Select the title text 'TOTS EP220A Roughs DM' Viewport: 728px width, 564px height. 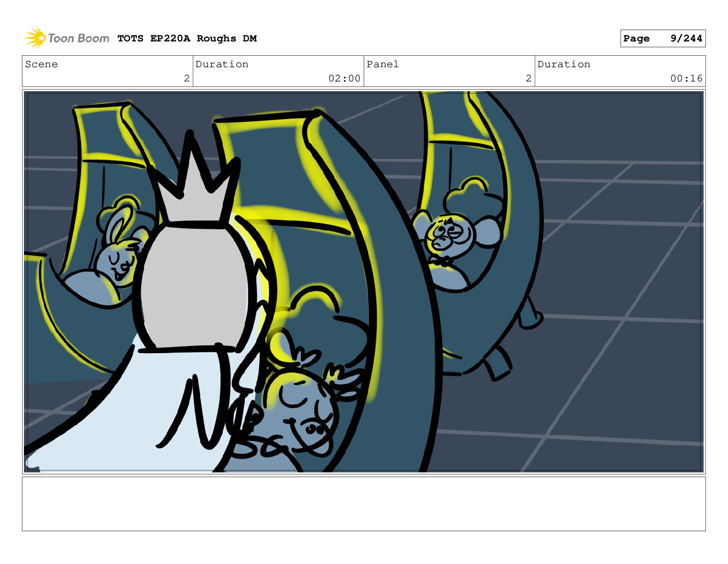pos(187,39)
